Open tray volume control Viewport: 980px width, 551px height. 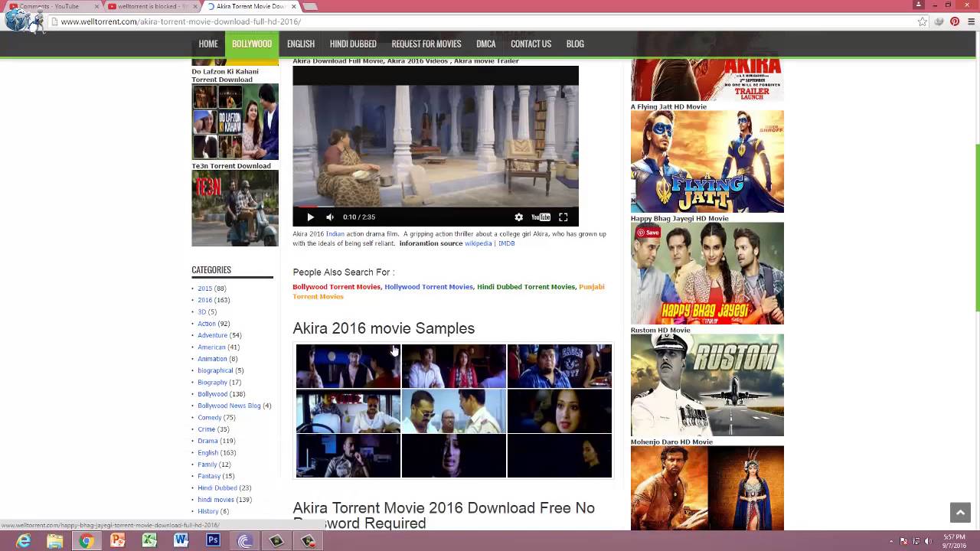tap(929, 541)
